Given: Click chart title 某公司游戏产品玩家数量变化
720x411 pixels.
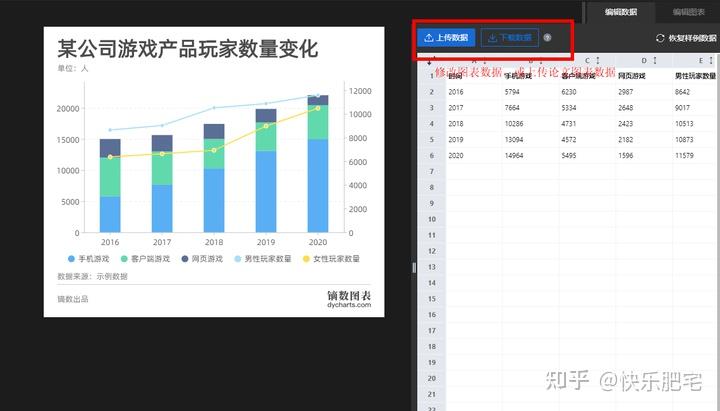Looking at the screenshot, I should (x=188, y=49).
